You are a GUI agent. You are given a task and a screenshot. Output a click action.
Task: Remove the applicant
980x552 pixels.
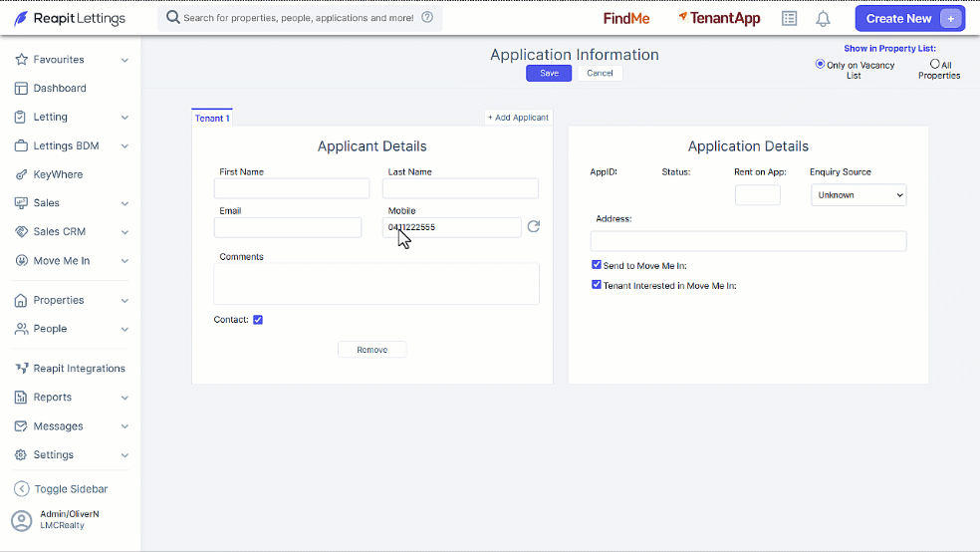pos(371,350)
